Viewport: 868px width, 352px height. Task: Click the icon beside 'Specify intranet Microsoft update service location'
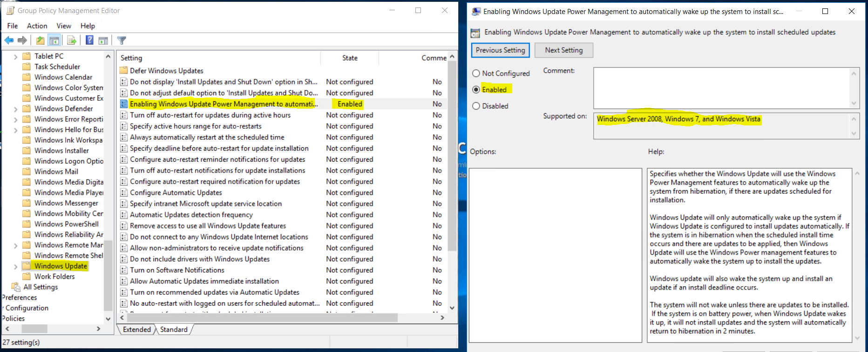(124, 204)
